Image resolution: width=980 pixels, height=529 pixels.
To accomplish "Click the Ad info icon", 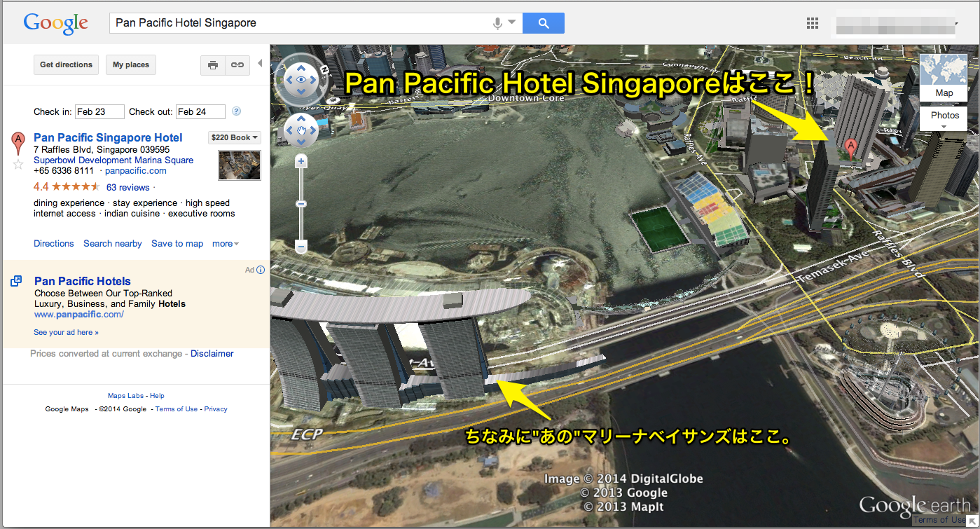I will click(261, 270).
